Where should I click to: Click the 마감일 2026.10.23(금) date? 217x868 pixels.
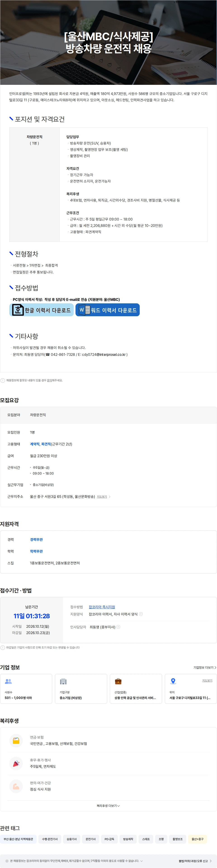click(x=38, y=633)
